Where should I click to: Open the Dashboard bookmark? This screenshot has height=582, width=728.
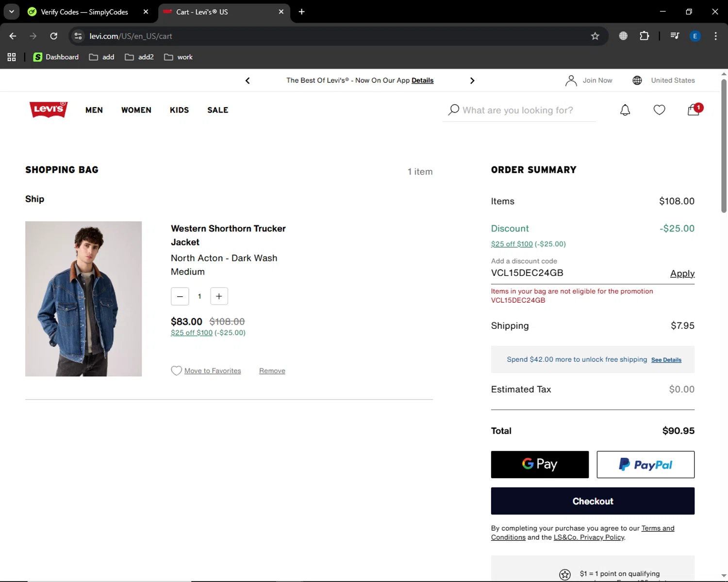[56, 57]
